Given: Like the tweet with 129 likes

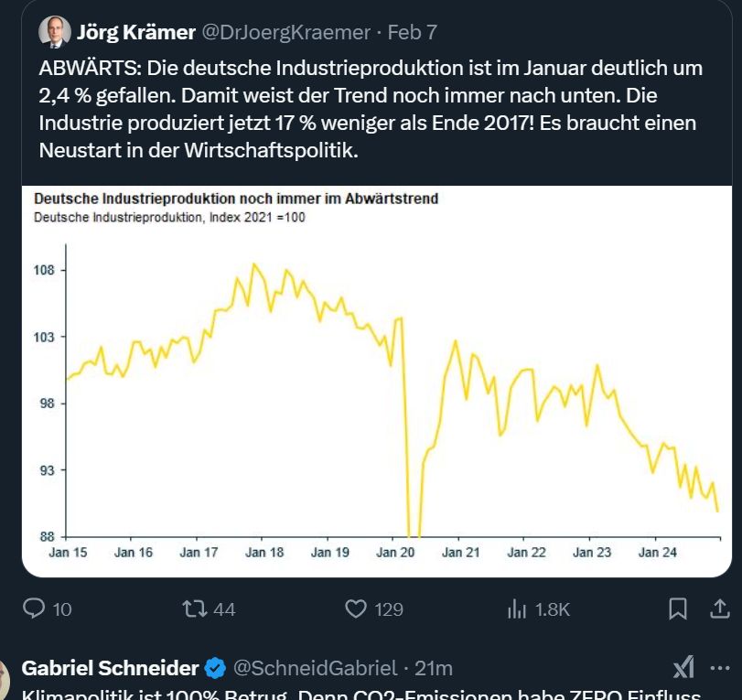Looking at the screenshot, I should (x=356, y=609).
